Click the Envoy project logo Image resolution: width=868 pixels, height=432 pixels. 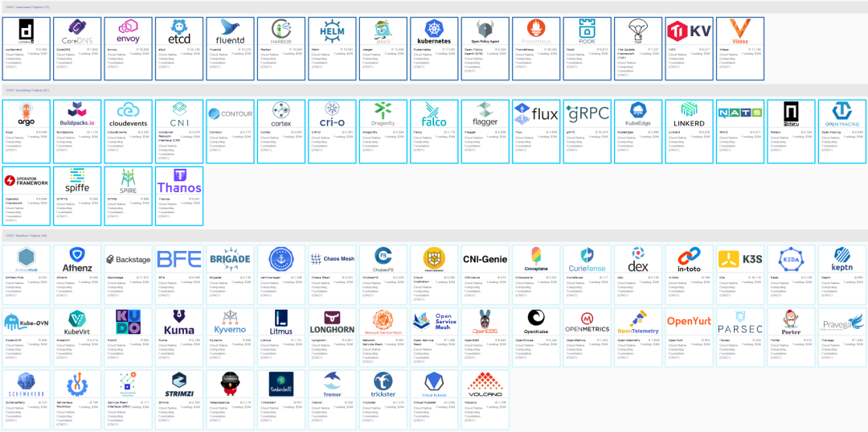tap(129, 31)
